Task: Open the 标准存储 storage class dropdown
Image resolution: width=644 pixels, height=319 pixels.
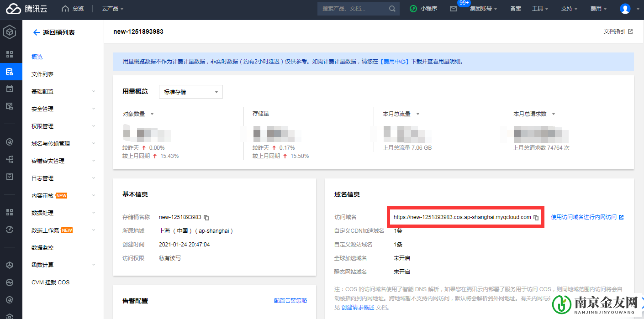Action: point(190,91)
